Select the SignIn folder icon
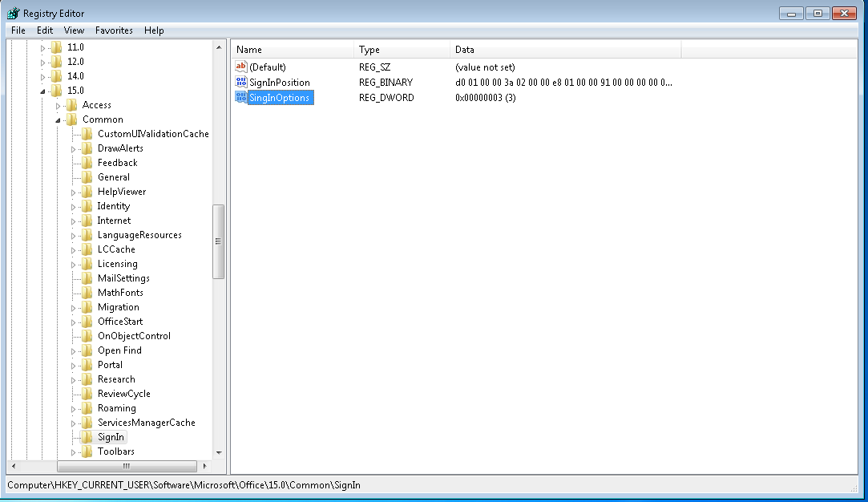Image resolution: width=868 pixels, height=502 pixels. (x=87, y=437)
